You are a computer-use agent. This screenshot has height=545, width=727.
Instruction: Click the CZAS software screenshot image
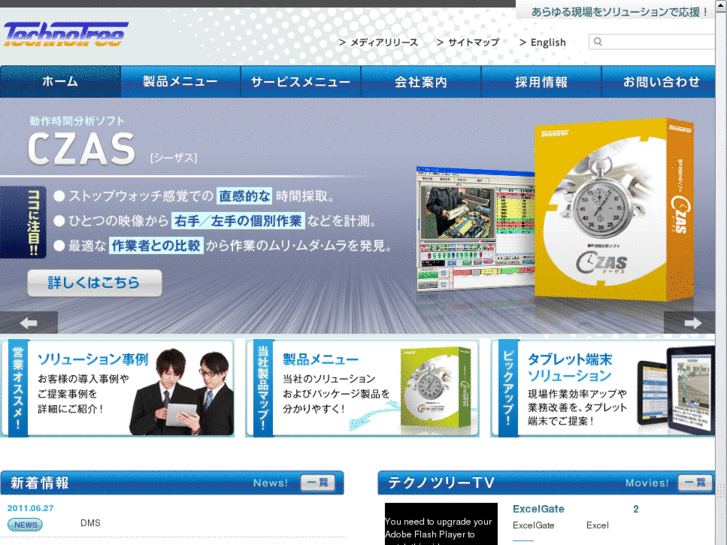pyautogui.click(x=475, y=228)
